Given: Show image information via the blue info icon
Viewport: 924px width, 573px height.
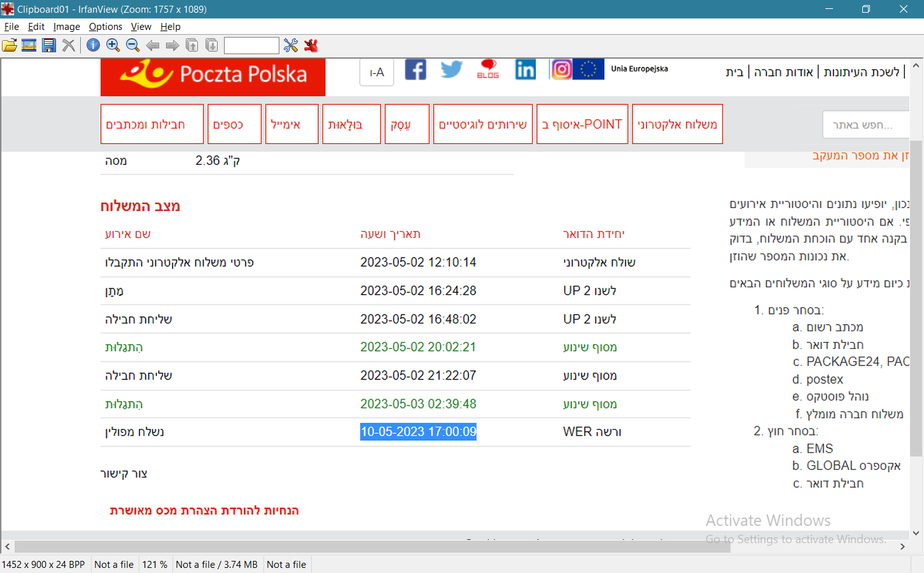Looking at the screenshot, I should (x=93, y=45).
